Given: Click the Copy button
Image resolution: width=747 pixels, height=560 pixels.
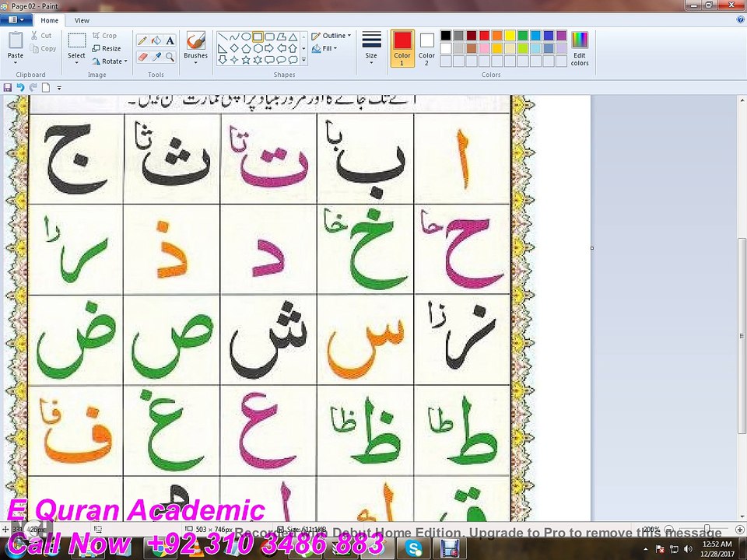Looking at the screenshot, I should click(x=43, y=48).
